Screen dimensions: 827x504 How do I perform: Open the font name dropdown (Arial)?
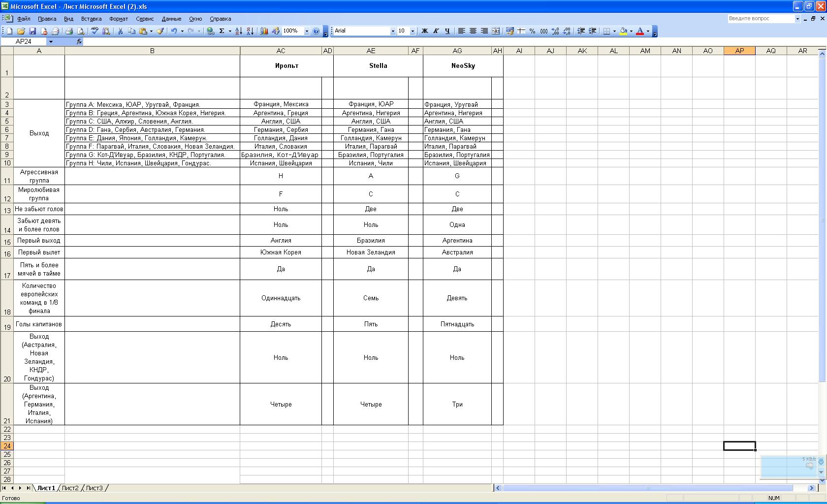click(393, 31)
